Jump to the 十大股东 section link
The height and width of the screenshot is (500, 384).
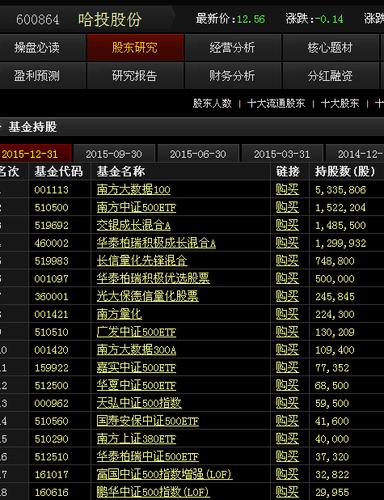[340, 103]
